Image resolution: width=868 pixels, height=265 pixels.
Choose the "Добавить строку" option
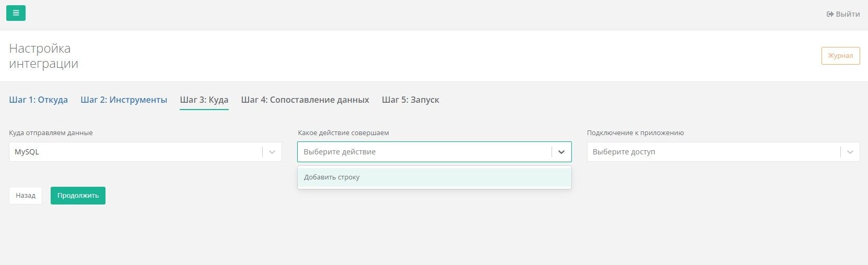tap(332, 177)
